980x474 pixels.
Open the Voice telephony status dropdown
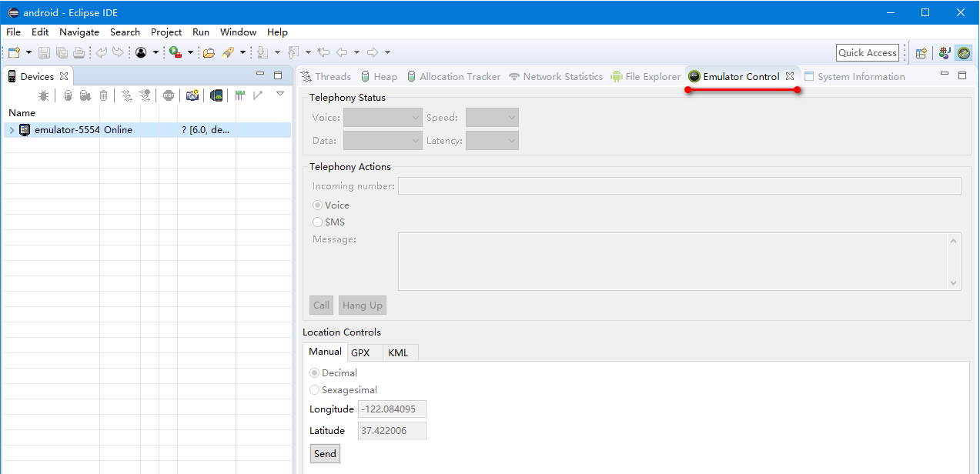(383, 118)
